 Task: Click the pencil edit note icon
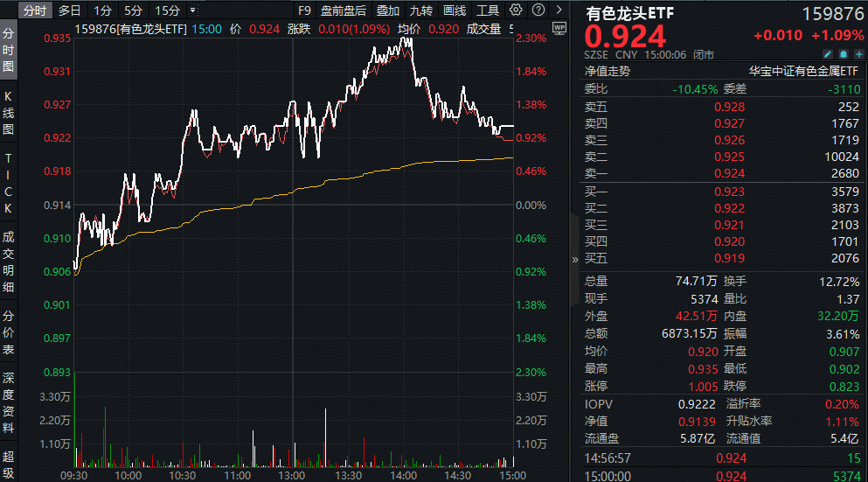tap(828, 54)
